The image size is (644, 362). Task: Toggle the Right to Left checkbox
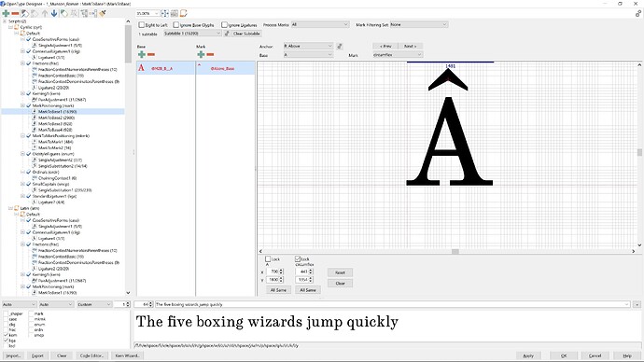coord(141,25)
